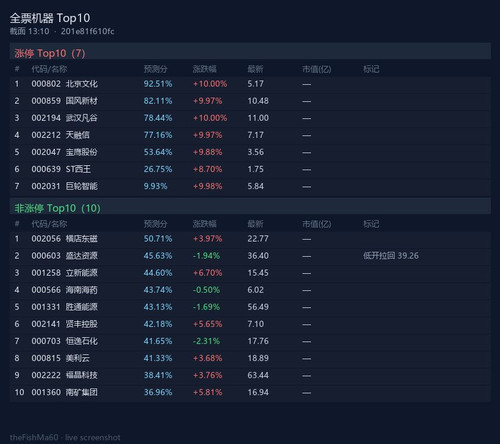Click the 82.11% prediction score

(x=158, y=101)
